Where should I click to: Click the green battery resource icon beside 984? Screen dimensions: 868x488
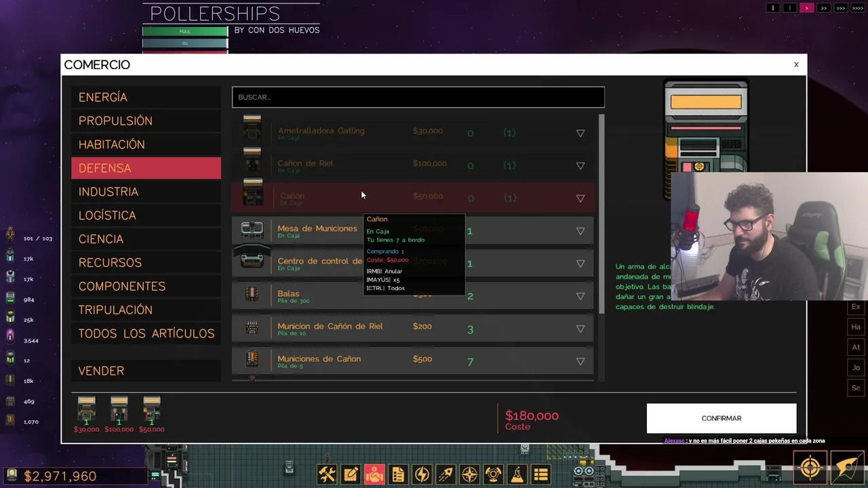click(10, 298)
